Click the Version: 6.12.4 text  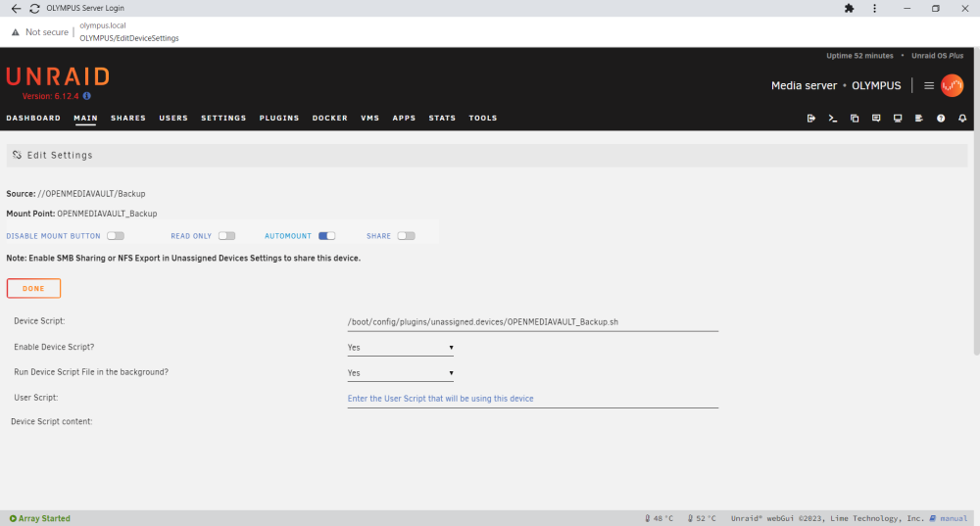click(x=51, y=96)
